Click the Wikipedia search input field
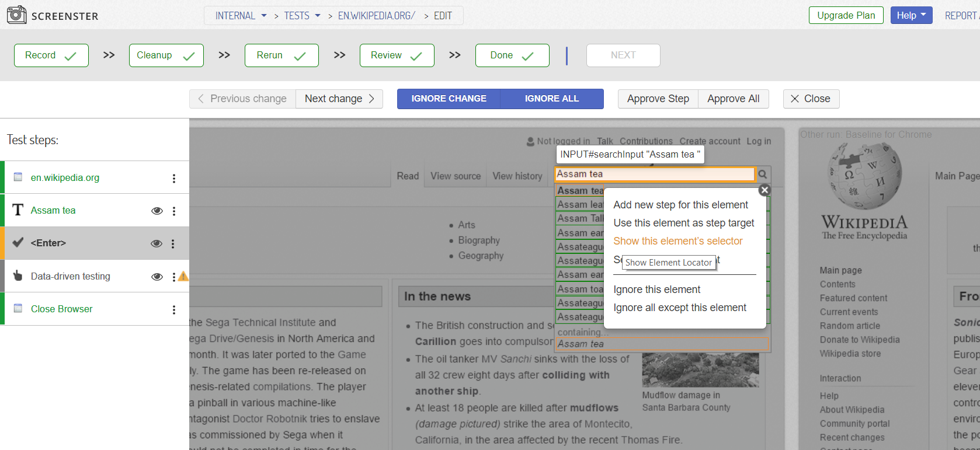The height and width of the screenshot is (450, 980). click(x=655, y=174)
